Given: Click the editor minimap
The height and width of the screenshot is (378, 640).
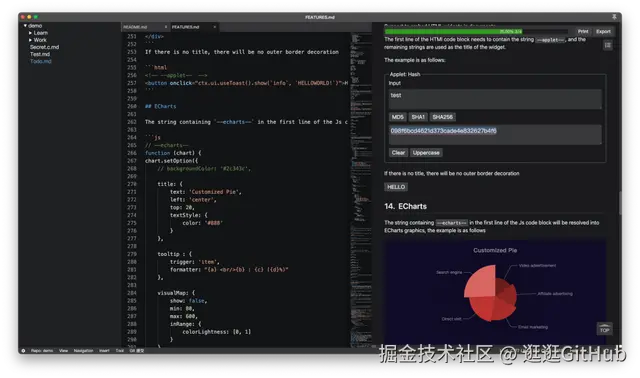Looking at the screenshot, I should pyautogui.click(x=361, y=190).
